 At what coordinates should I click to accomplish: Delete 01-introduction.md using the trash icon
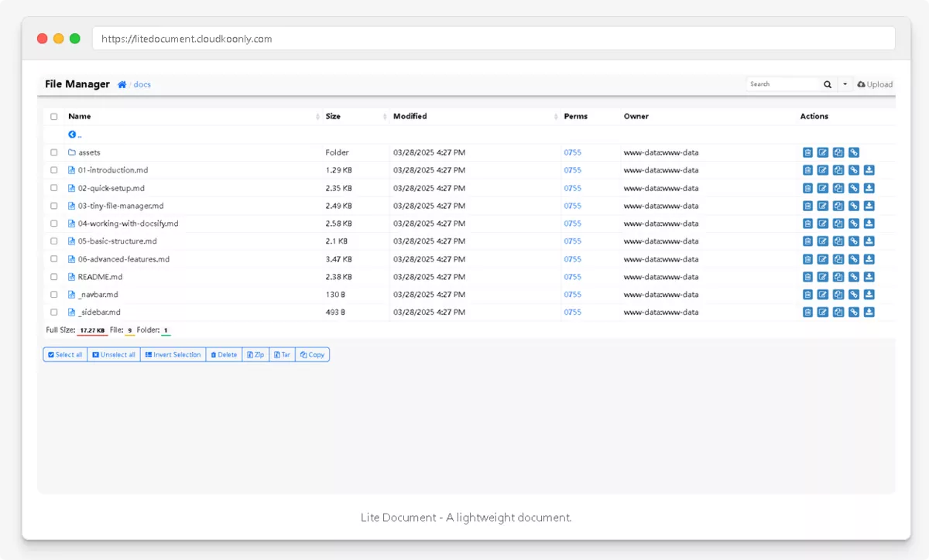807,170
